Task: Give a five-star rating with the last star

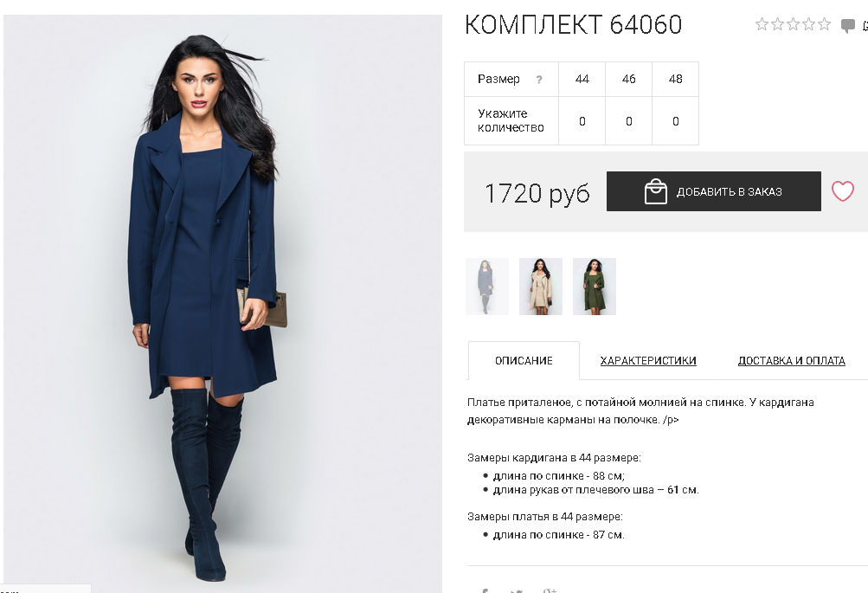Action: (x=824, y=24)
